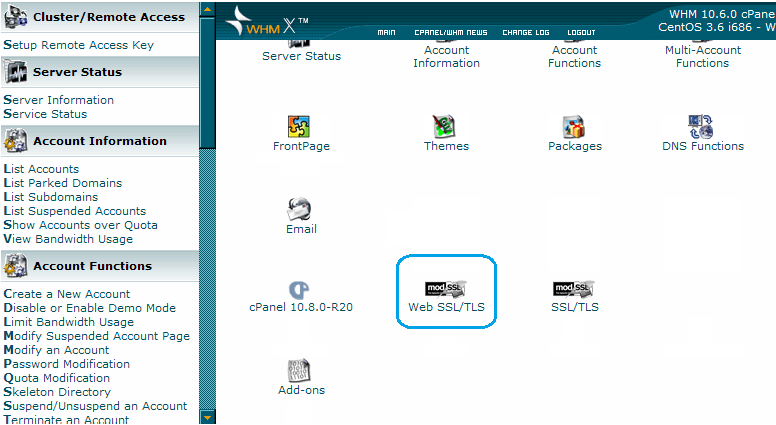The height and width of the screenshot is (425, 776).
Task: Click the Account Functions sidebar header icon
Action: tap(15, 266)
